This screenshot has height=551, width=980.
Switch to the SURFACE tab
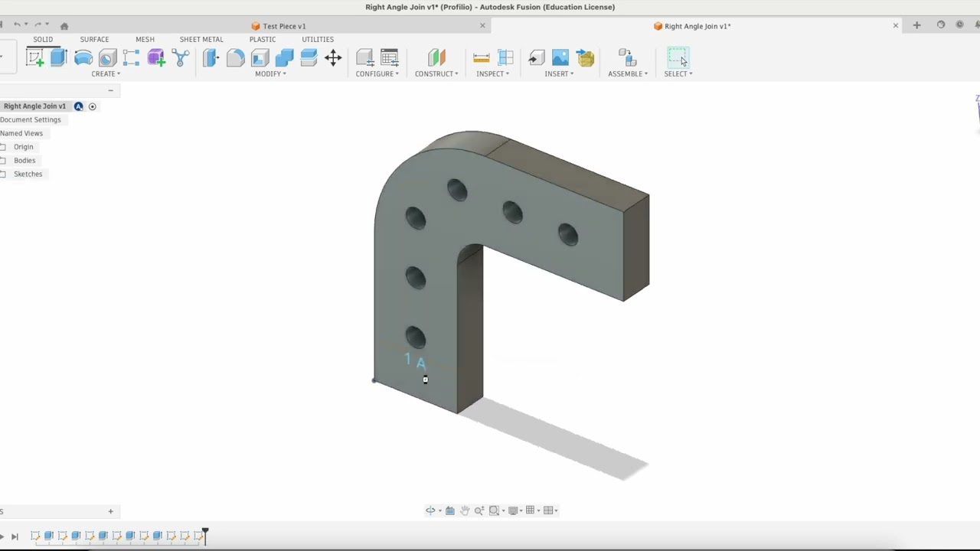(x=94, y=39)
